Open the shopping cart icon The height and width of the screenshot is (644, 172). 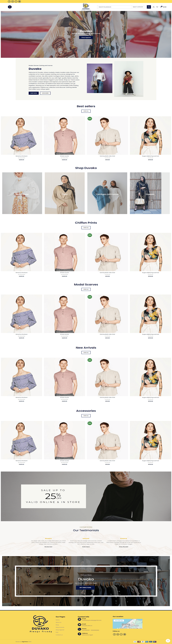point(161,7)
